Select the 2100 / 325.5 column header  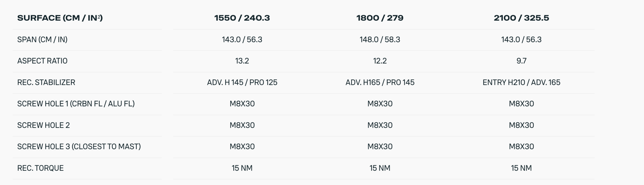521,18
